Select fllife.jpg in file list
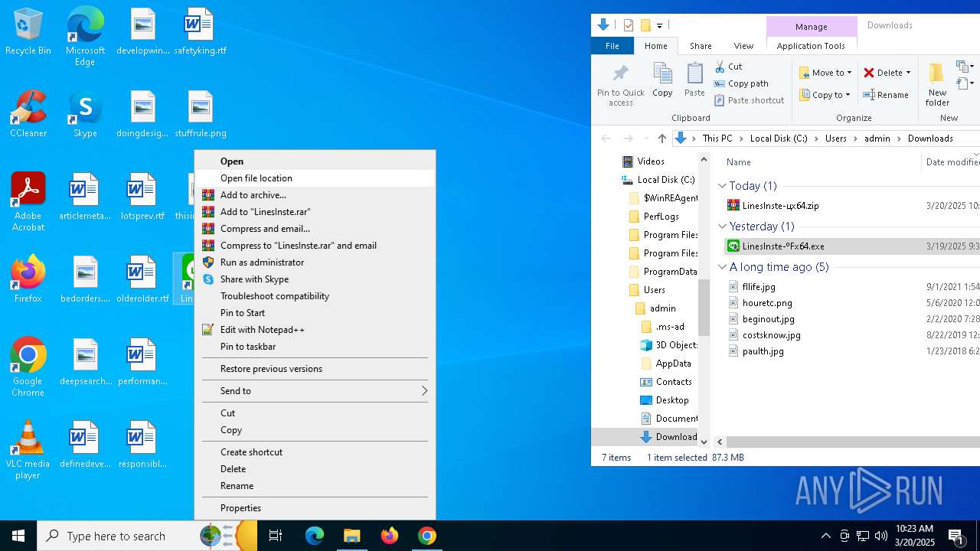The image size is (980, 551). click(x=758, y=287)
